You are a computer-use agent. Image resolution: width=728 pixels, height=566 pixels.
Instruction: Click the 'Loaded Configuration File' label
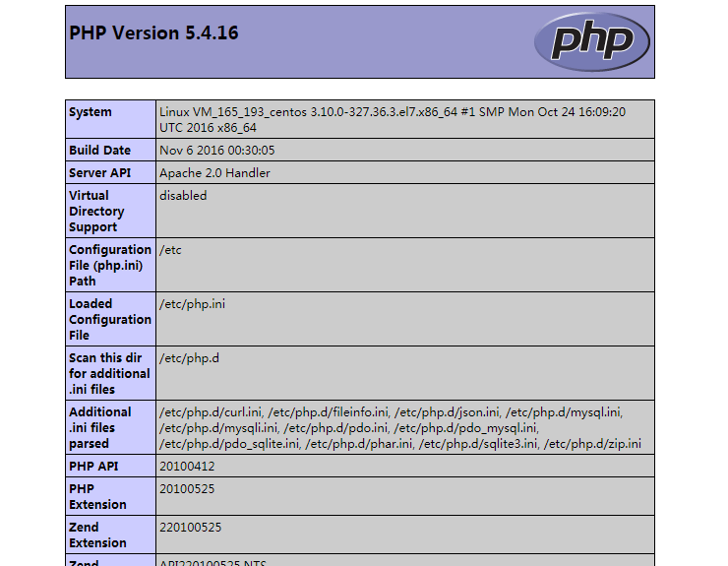tap(110, 320)
